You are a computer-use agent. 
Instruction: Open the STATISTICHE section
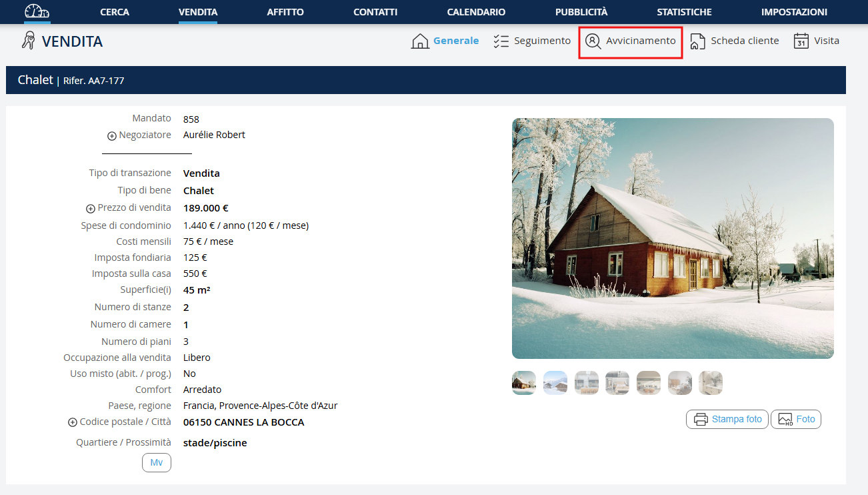pyautogui.click(x=684, y=12)
